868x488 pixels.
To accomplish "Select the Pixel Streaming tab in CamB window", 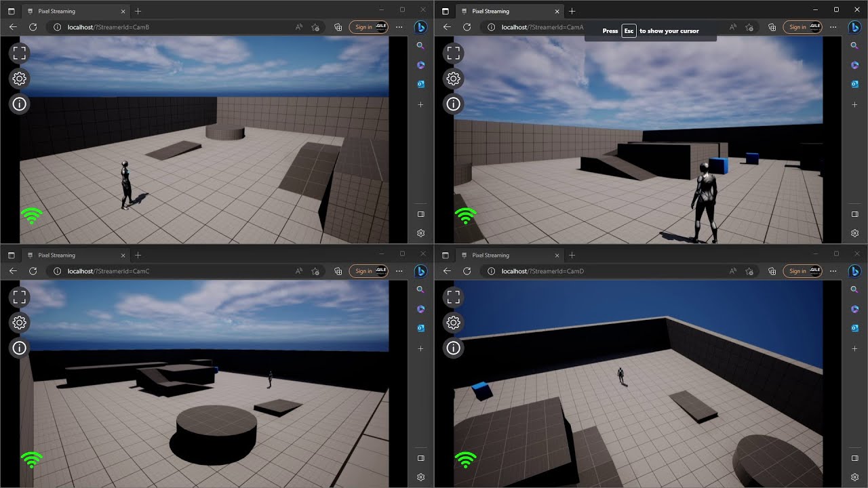I will tap(76, 11).
